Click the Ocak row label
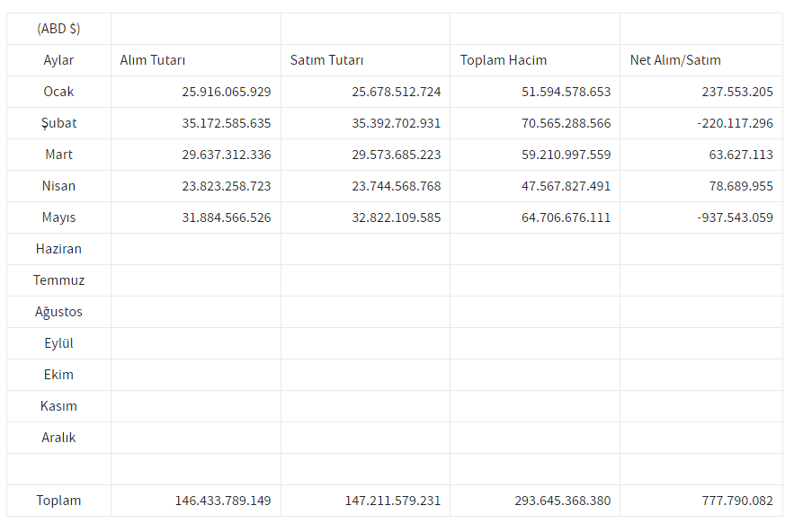 [x=58, y=92]
